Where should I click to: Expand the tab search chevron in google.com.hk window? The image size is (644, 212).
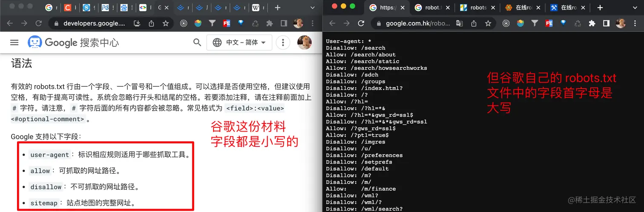coord(635,8)
